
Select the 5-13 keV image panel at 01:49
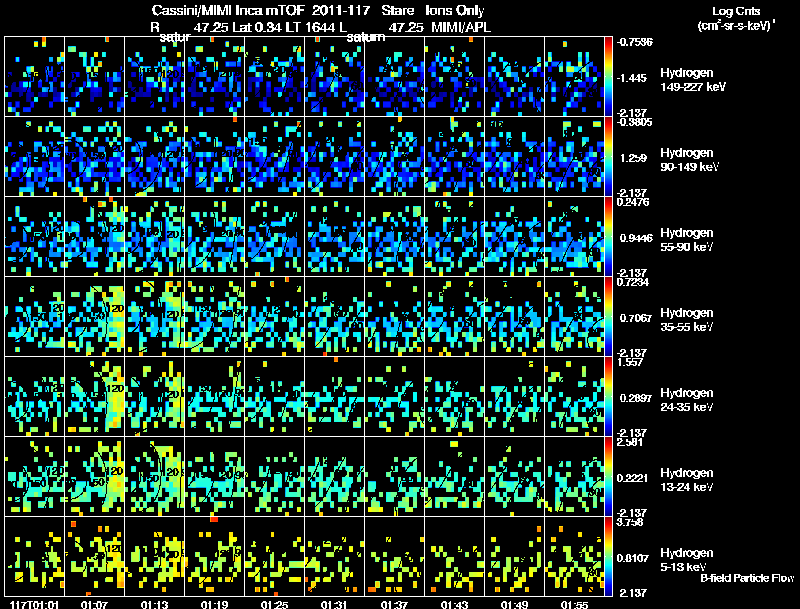tap(514, 557)
